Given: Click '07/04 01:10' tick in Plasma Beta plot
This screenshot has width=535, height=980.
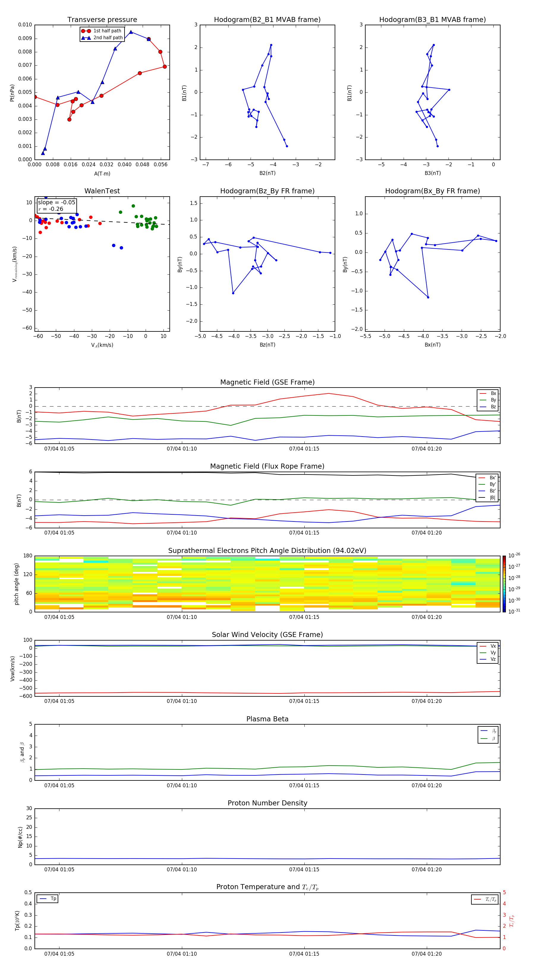Looking at the screenshot, I should 182,785.
